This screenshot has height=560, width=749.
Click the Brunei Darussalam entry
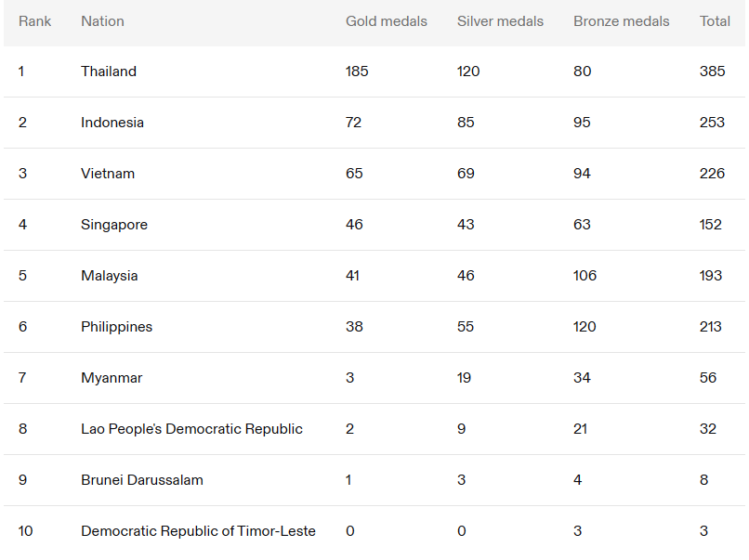[x=142, y=480]
